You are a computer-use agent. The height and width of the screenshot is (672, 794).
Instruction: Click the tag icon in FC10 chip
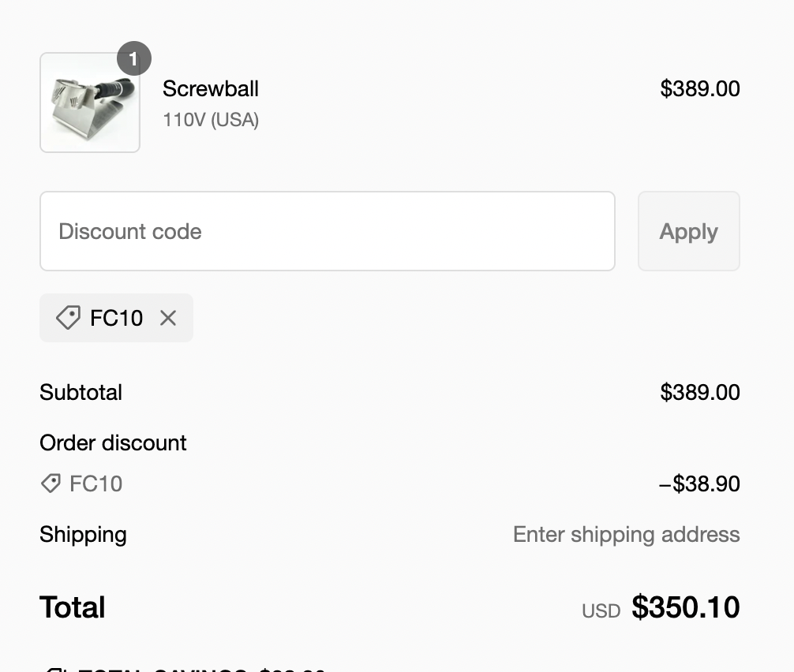68,318
